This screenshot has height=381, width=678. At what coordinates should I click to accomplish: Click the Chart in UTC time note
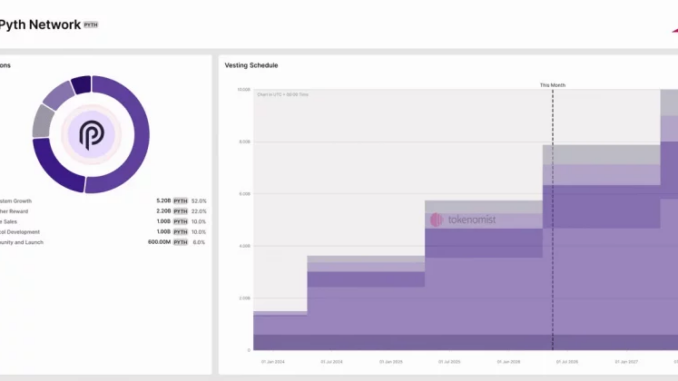[x=283, y=94]
